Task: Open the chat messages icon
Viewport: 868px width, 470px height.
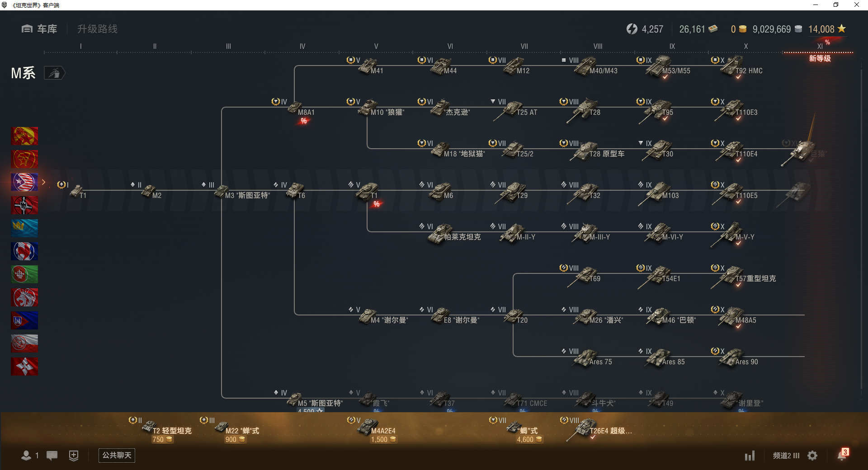Action: point(52,456)
